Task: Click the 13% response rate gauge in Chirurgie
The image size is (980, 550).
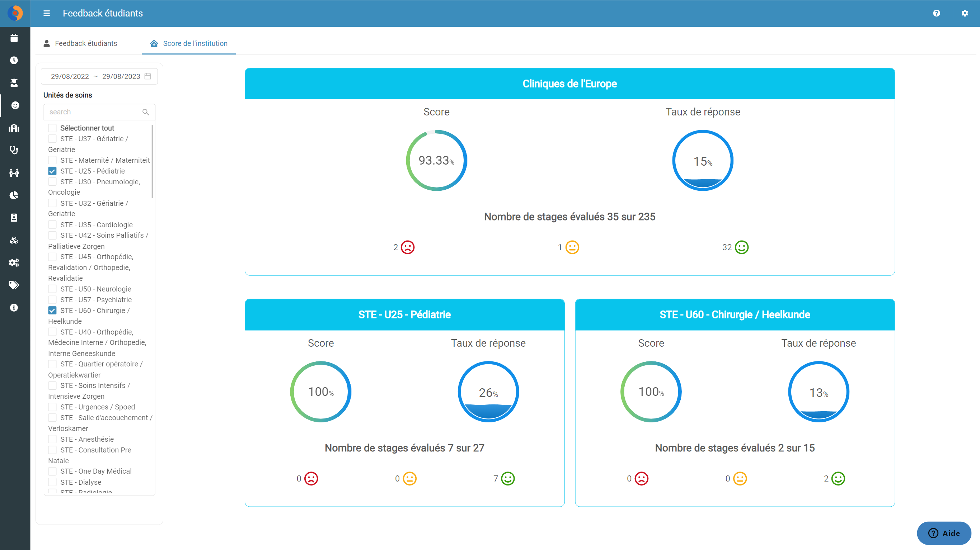Action: click(x=818, y=392)
